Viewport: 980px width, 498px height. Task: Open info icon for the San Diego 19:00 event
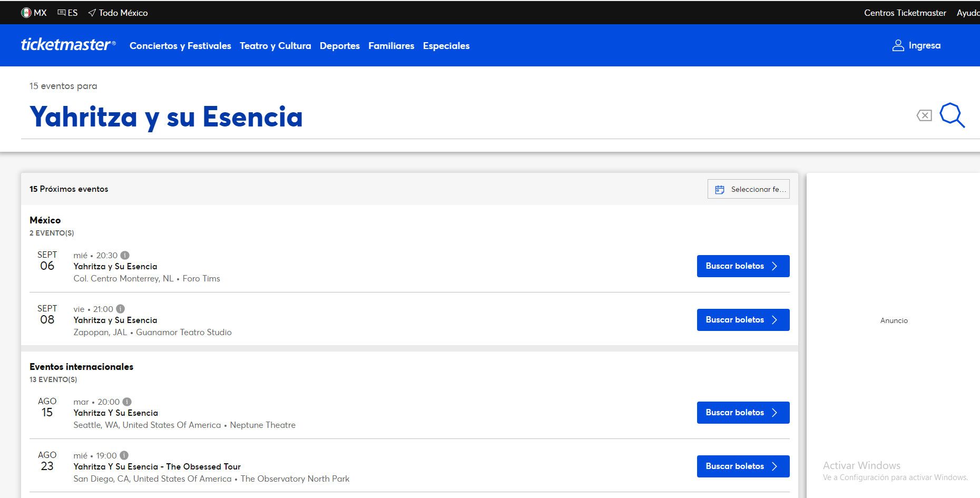124,456
